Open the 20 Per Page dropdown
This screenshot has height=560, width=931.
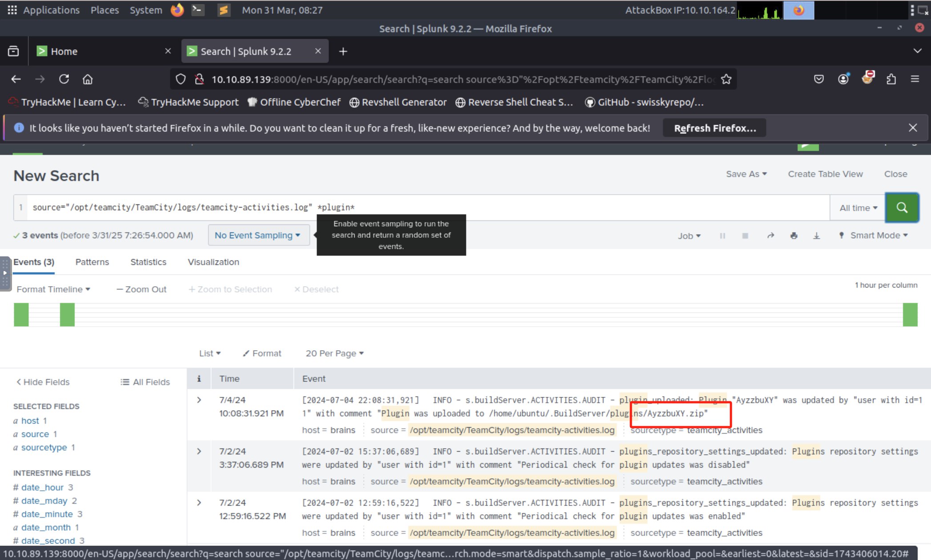coord(334,353)
